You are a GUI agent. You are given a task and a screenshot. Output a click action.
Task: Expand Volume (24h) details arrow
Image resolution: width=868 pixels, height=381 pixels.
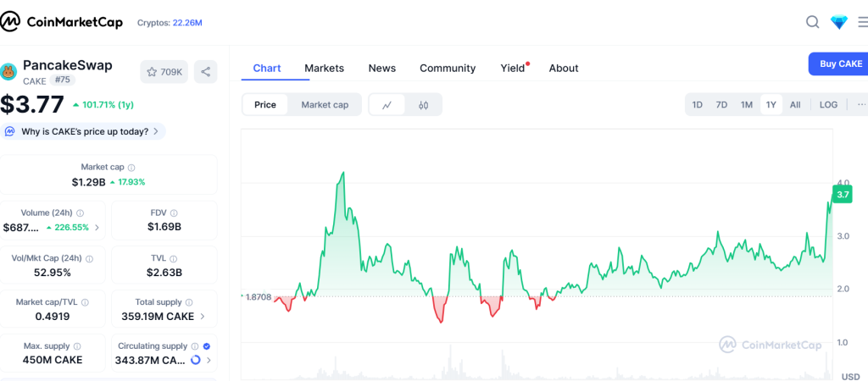tap(97, 228)
